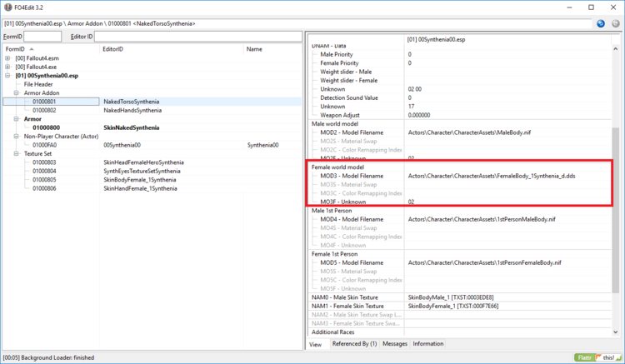This screenshot has height=364, width=625.
Task: Select record 01000802 NakedHandsSynthenia
Action: tap(152, 110)
